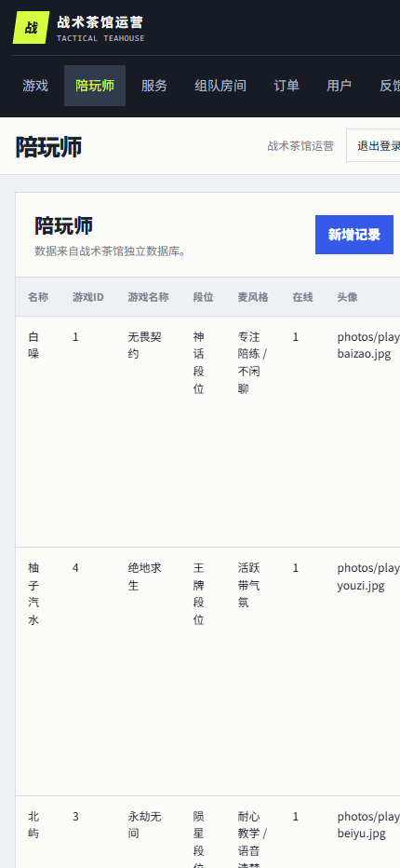Image resolution: width=400 pixels, height=868 pixels.
Task: Select the 柚子汽水 name cell
Action: 33,594
